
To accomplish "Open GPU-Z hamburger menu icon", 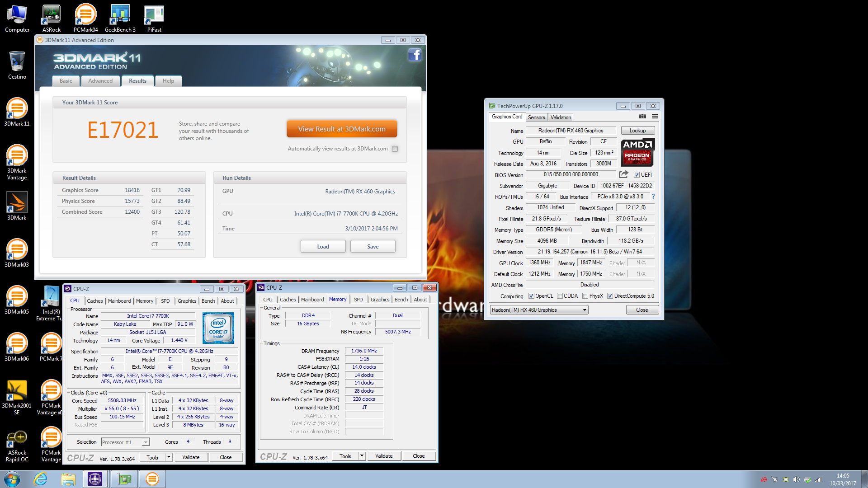I will click(x=655, y=117).
